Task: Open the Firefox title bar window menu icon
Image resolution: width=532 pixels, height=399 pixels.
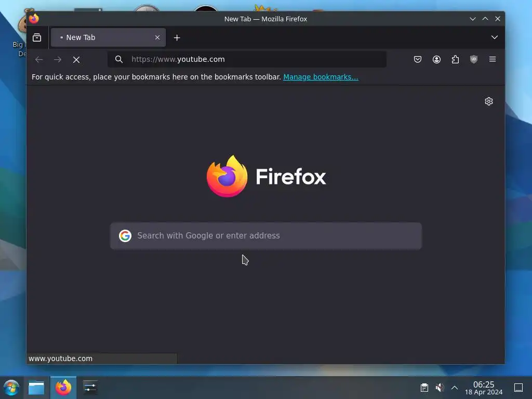Action: pos(34,19)
